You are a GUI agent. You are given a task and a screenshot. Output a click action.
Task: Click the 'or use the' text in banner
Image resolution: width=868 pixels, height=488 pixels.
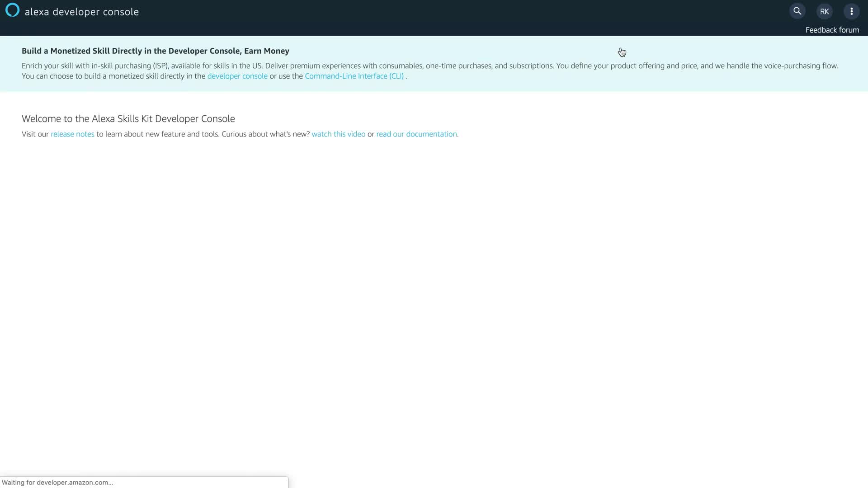point(286,76)
